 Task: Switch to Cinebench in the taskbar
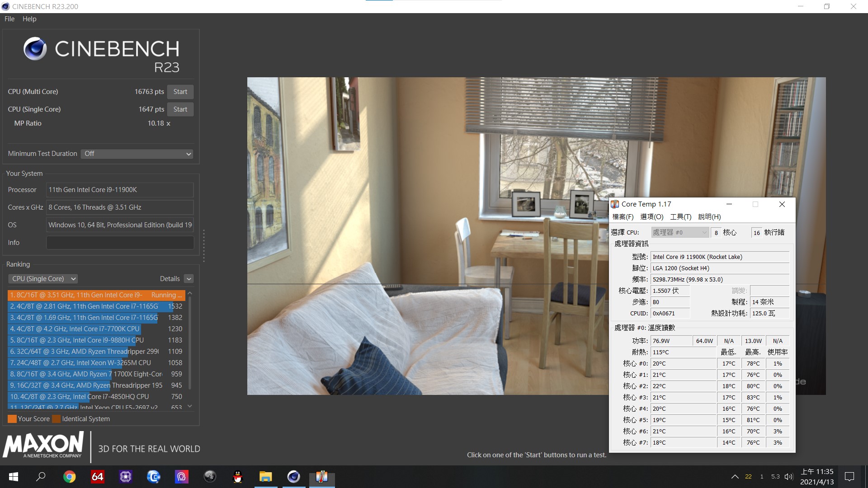coord(294,477)
